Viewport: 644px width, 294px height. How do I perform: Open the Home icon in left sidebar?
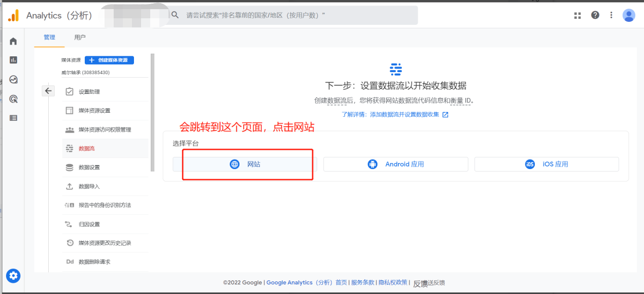coord(13,41)
